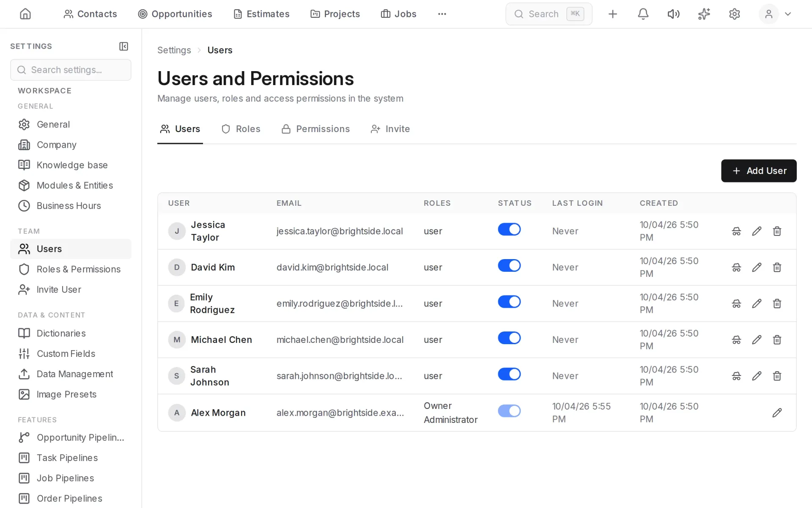Edit David Kim with pencil icon
This screenshot has height=508, width=812.
(757, 267)
